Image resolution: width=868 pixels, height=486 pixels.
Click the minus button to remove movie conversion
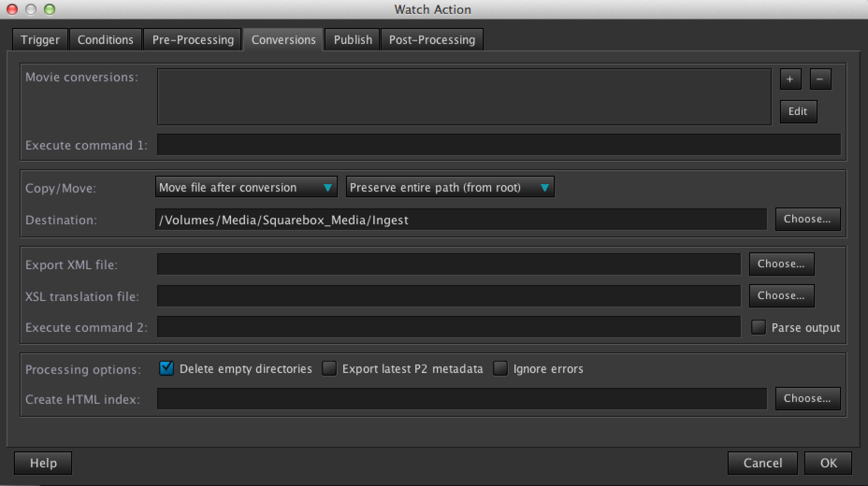tap(820, 79)
